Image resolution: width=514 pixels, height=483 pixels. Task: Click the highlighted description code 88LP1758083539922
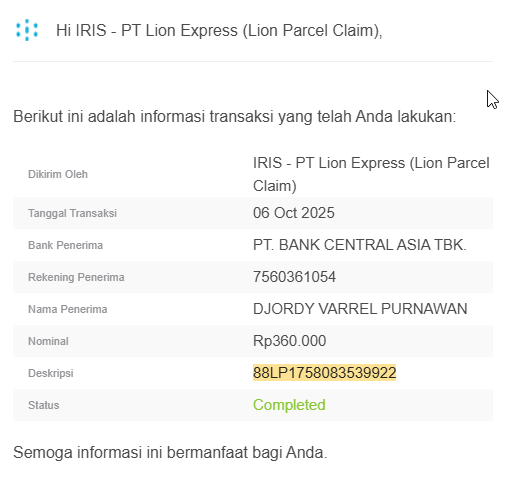(x=324, y=373)
